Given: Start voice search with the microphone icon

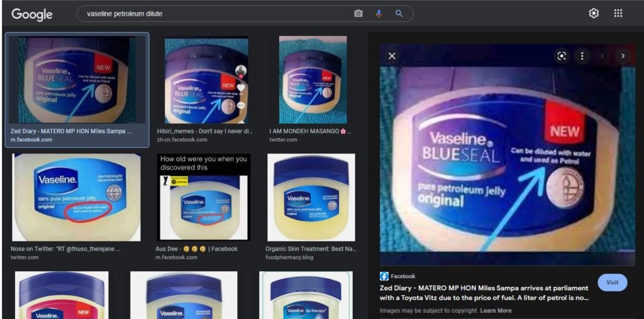Looking at the screenshot, I should [x=379, y=14].
